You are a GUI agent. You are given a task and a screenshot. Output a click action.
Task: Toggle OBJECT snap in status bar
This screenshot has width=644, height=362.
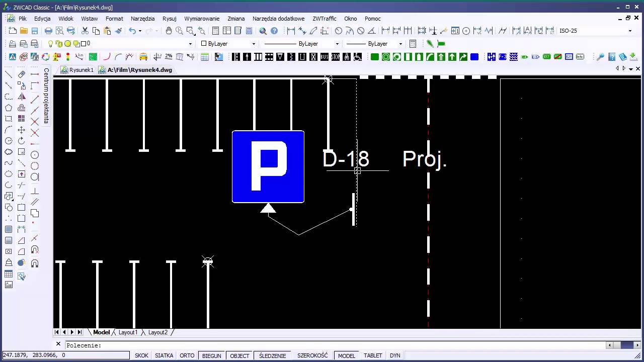pyautogui.click(x=239, y=355)
